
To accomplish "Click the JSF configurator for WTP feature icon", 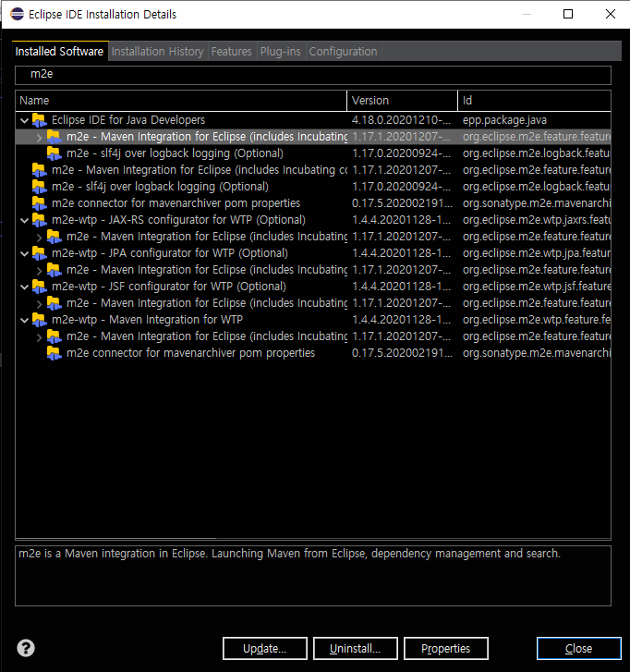I will point(39,287).
